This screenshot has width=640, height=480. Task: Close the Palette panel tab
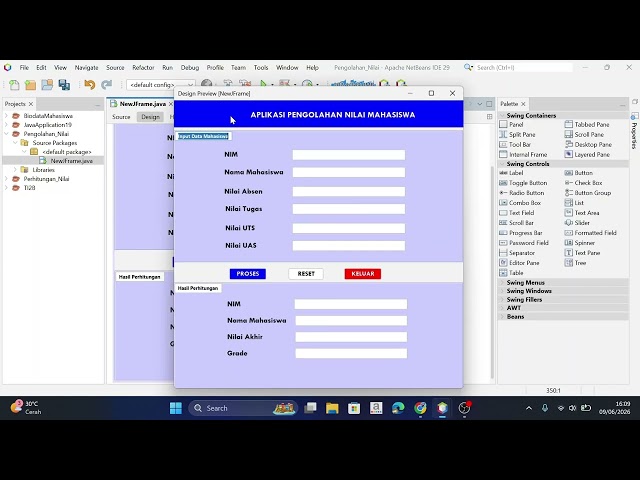523,104
